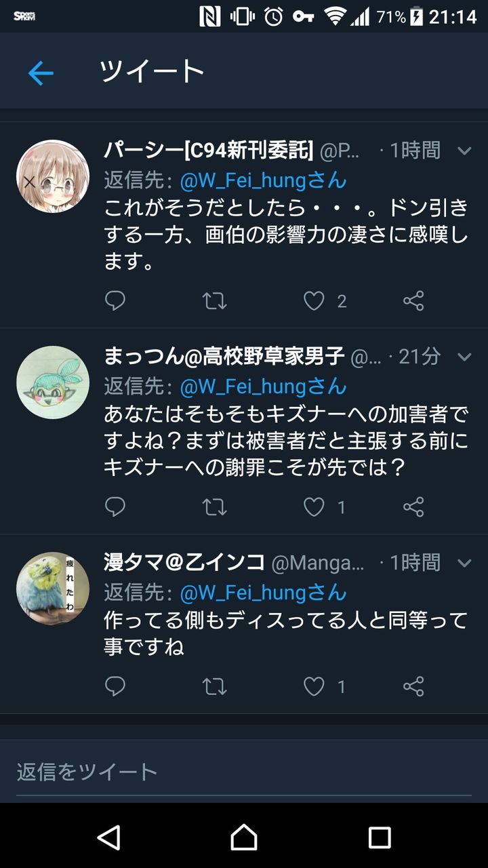Expand the options arrow on まっつん's tweet
This screenshot has width=488, height=868.
(464, 356)
